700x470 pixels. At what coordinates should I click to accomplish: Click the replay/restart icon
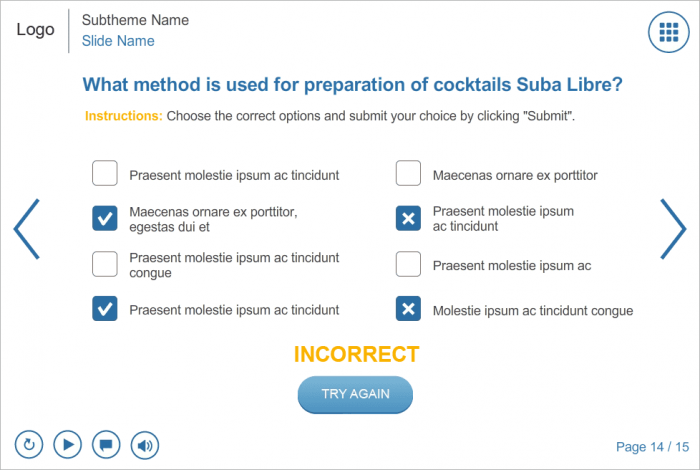(x=29, y=444)
